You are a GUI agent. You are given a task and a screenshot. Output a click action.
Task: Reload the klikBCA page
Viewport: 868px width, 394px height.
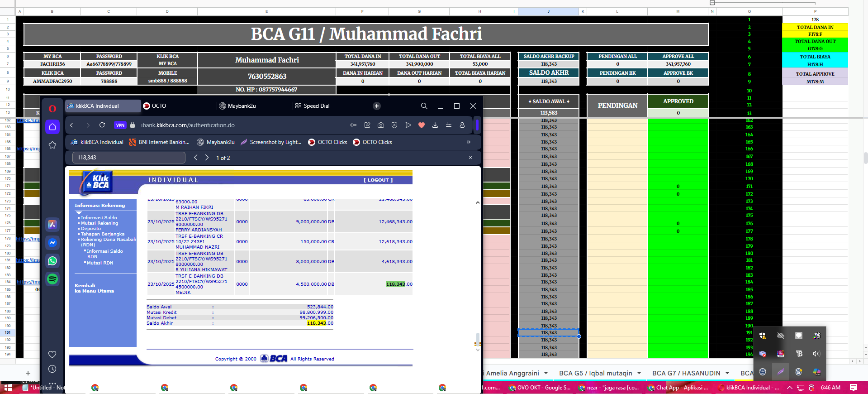pyautogui.click(x=102, y=125)
